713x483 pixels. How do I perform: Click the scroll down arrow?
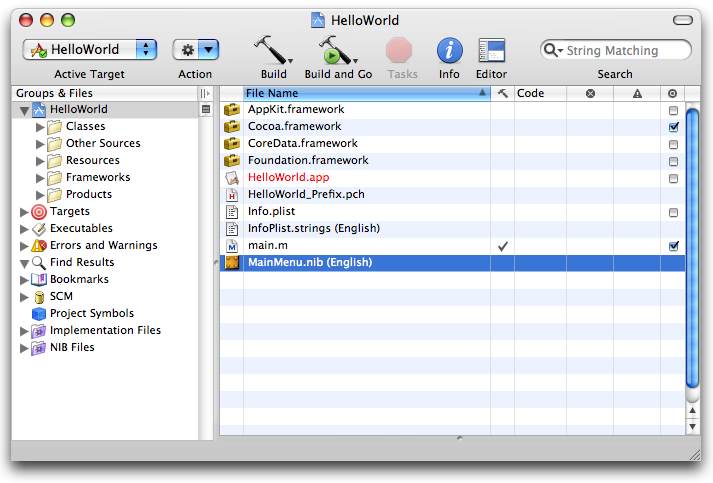click(x=692, y=427)
